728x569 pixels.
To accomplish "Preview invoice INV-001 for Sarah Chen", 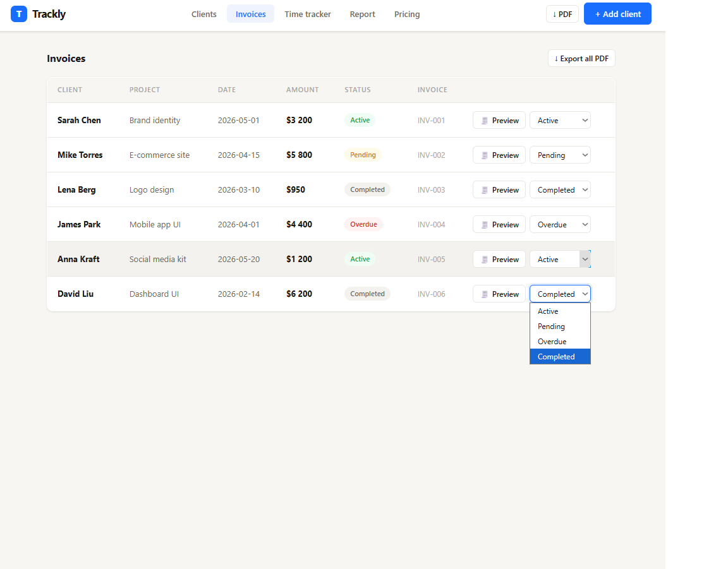I will [499, 120].
